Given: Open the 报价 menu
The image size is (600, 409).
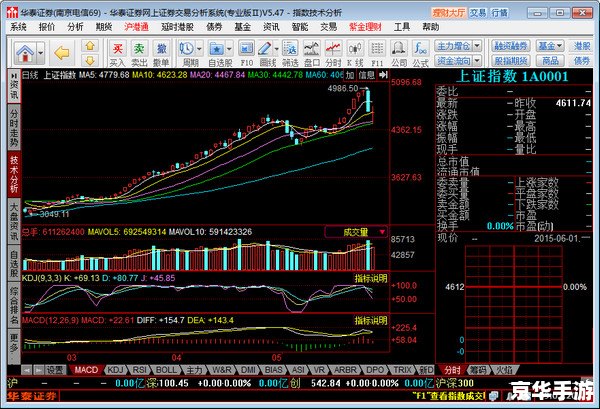Looking at the screenshot, I should click(47, 27).
